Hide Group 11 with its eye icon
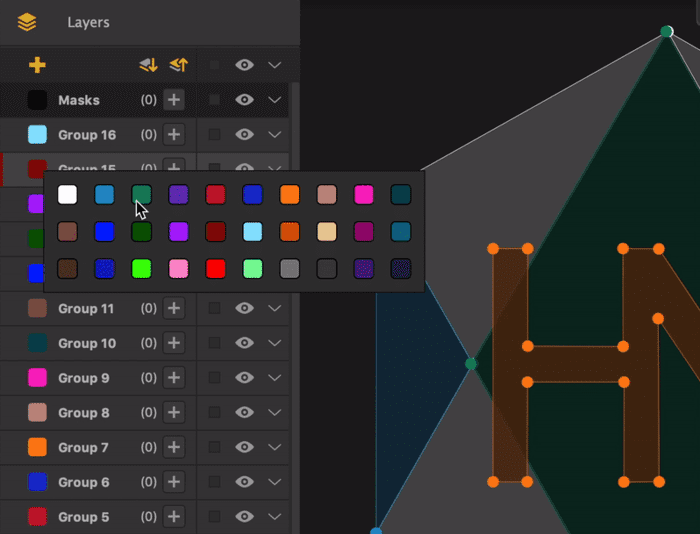The width and height of the screenshot is (700, 534). tap(244, 308)
